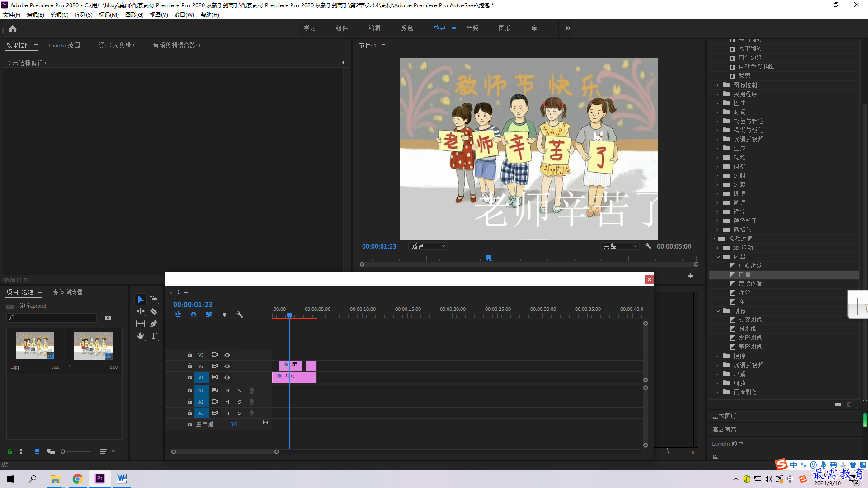Expand the 3D 运动 folder
The width and height of the screenshot is (868, 488).
click(717, 248)
